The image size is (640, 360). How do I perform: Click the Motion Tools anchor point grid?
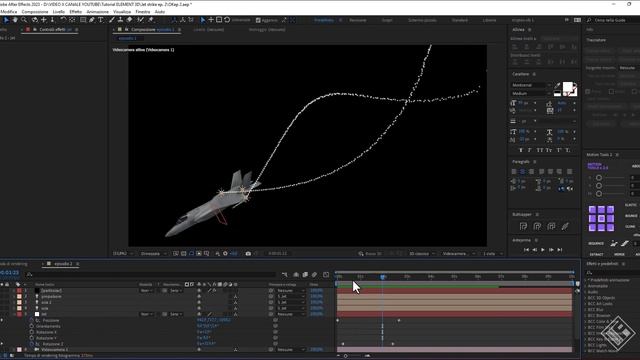click(x=601, y=218)
